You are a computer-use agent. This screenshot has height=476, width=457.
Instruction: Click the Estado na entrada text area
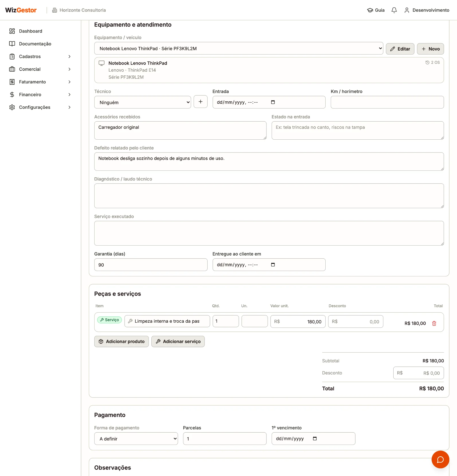[358, 130]
